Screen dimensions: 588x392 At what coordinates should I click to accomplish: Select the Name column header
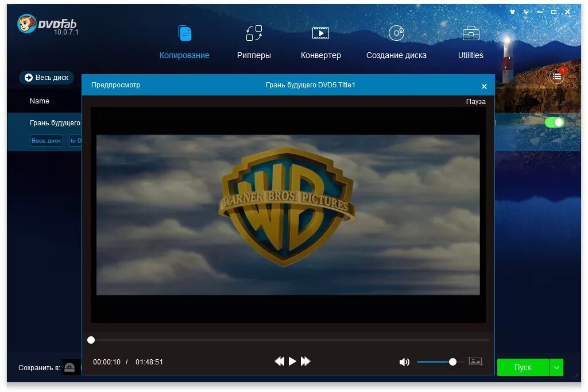(40, 101)
